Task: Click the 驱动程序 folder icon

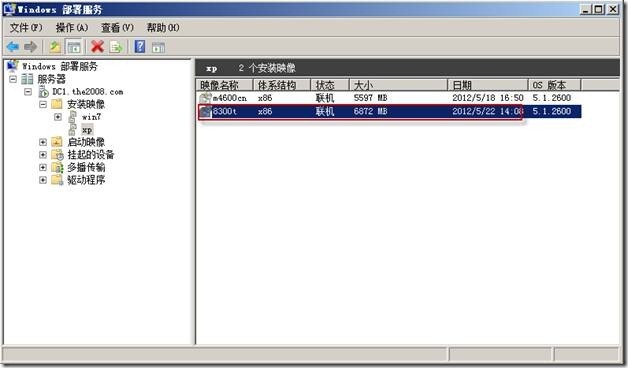Action: tap(57, 180)
